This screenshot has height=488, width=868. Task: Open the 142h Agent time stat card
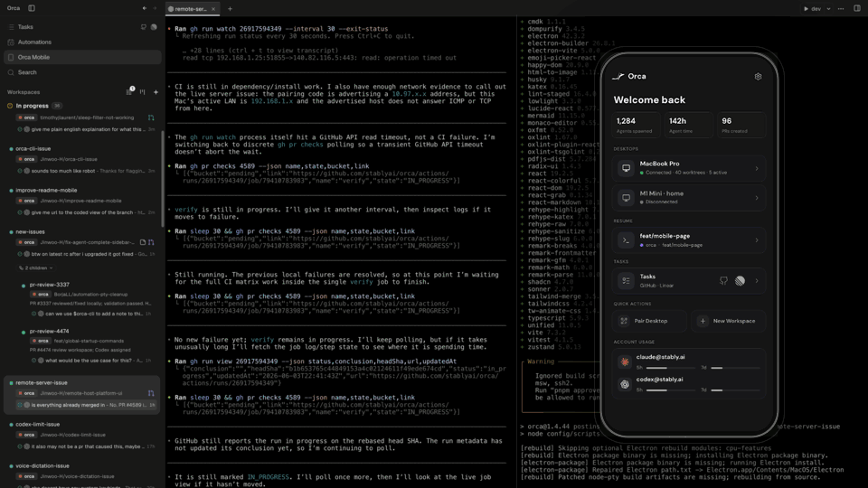click(x=688, y=125)
